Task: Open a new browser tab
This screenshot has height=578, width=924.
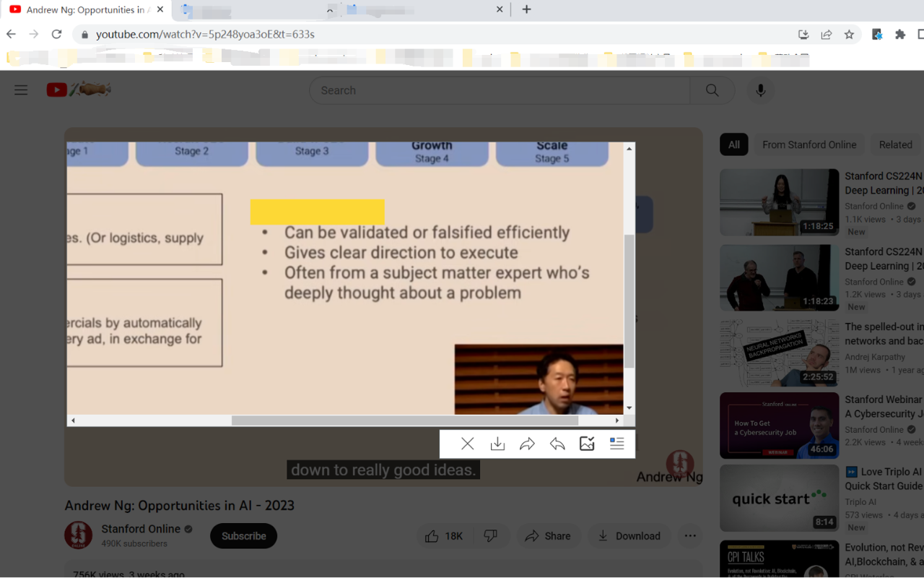Action: [527, 9]
